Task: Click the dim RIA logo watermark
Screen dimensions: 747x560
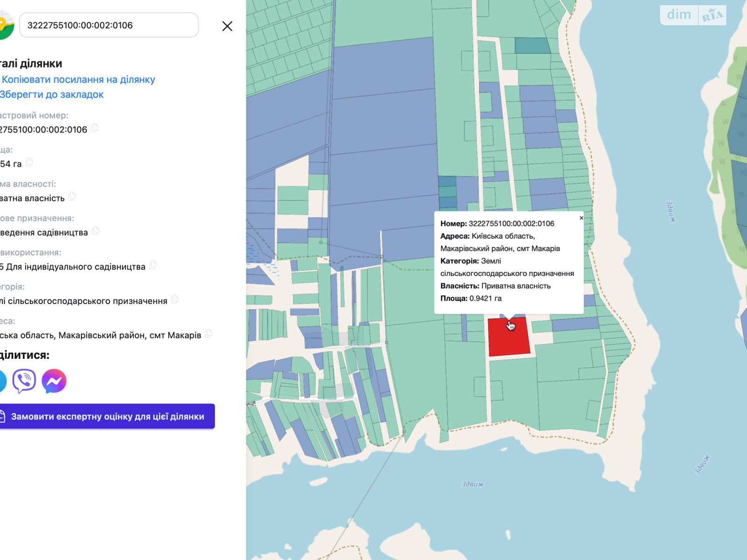Action: coord(693,15)
